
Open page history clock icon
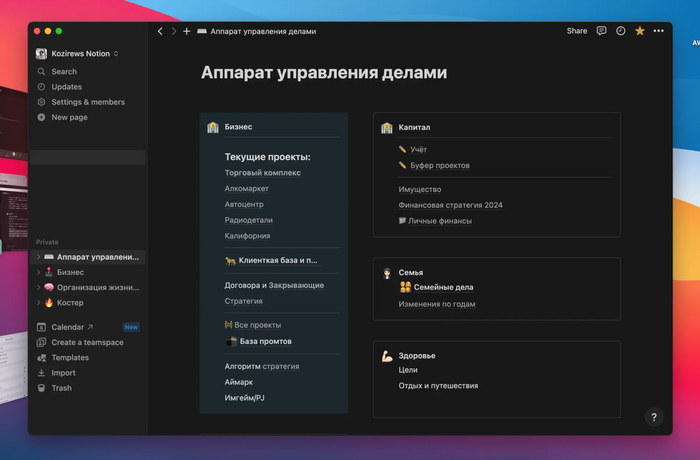pos(620,31)
